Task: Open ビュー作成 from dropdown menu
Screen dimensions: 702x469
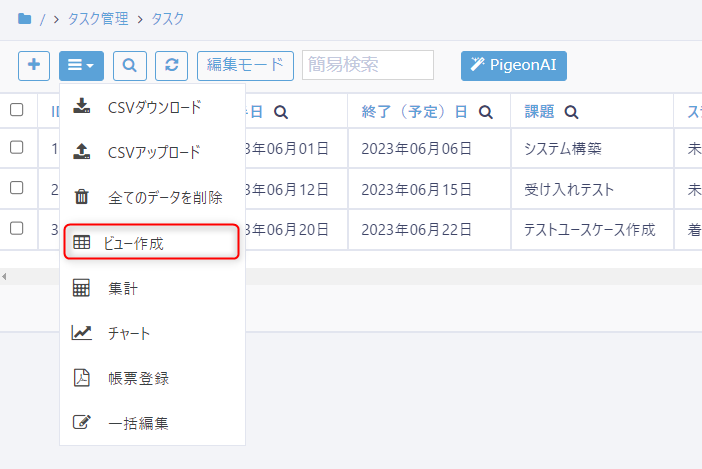Action: tap(152, 242)
